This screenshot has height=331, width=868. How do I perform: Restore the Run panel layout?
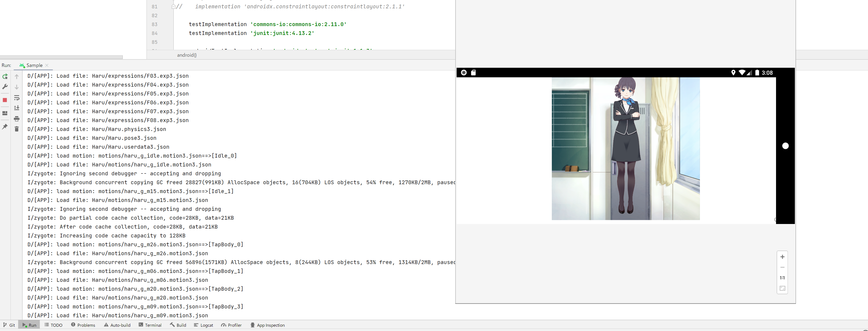point(5,113)
